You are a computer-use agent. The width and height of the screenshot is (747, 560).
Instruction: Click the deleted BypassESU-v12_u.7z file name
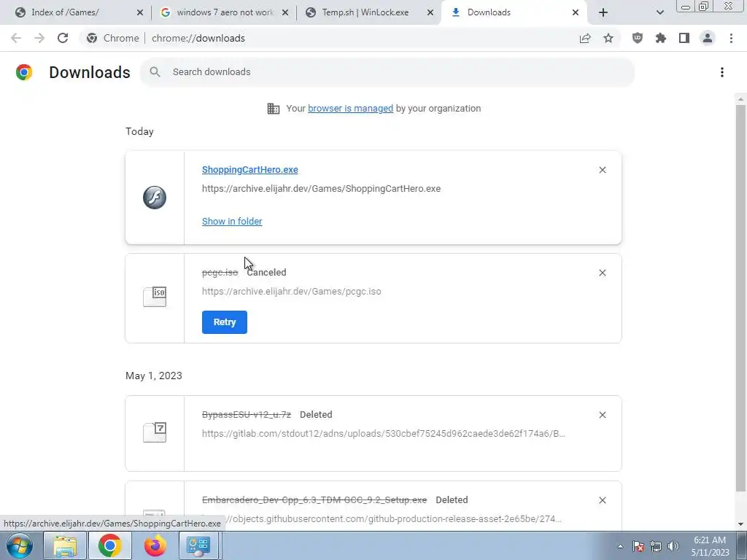(x=247, y=415)
